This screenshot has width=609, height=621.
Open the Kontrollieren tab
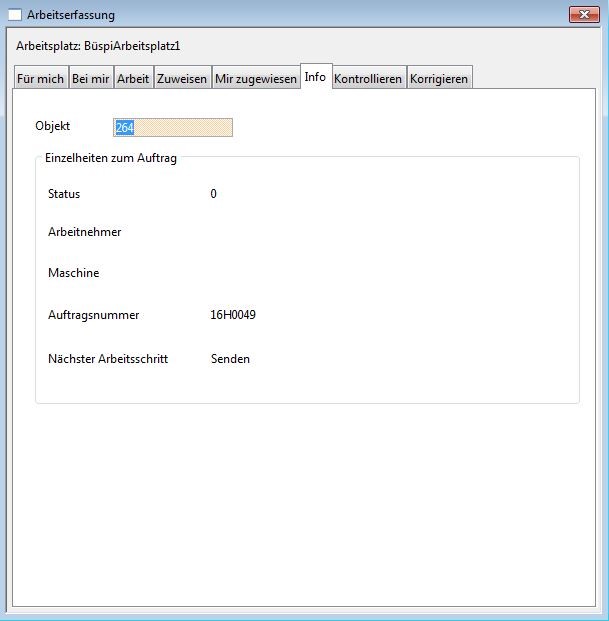click(x=368, y=79)
